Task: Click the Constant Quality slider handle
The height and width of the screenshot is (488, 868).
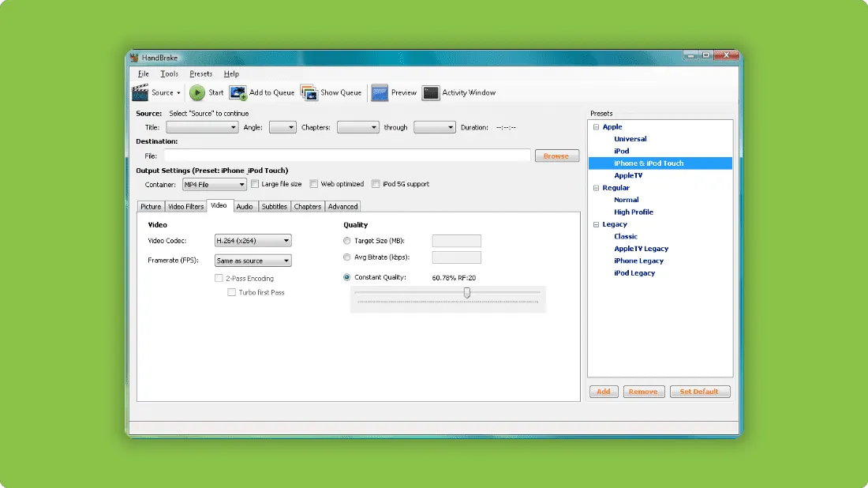Action: coord(467,292)
